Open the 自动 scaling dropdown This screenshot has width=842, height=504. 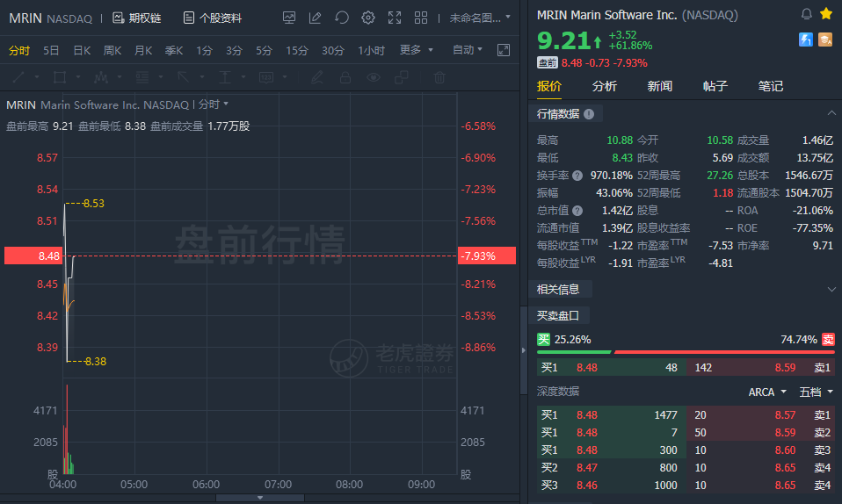point(468,50)
